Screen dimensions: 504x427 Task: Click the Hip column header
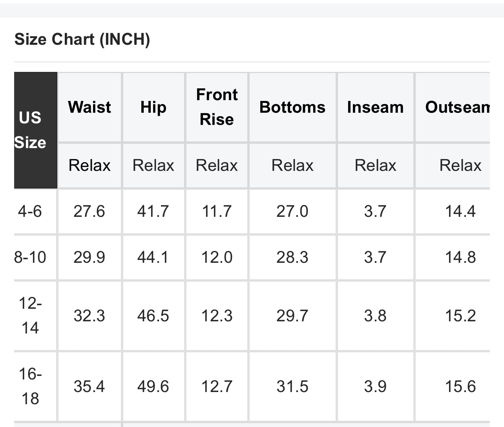click(x=153, y=107)
